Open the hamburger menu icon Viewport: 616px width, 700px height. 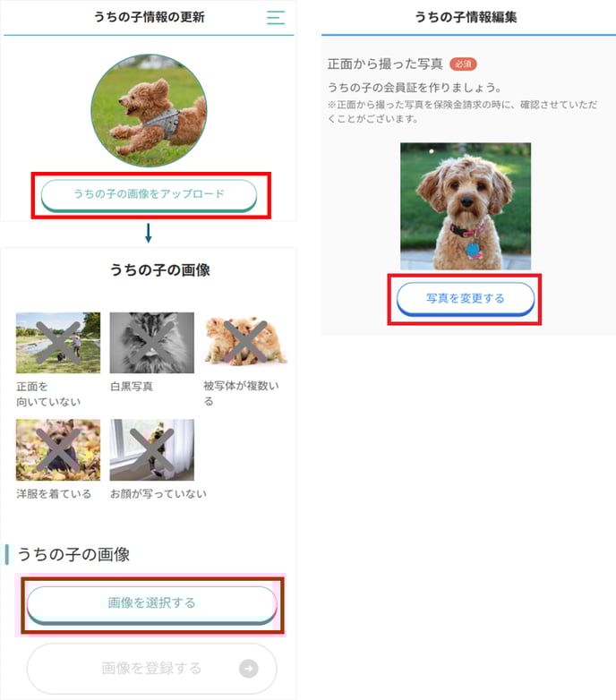[x=276, y=17]
